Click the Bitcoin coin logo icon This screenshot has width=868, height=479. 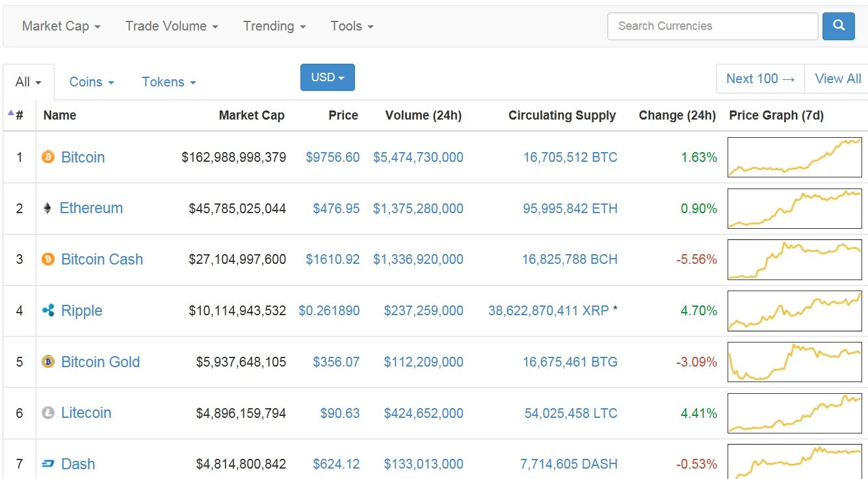(x=48, y=157)
